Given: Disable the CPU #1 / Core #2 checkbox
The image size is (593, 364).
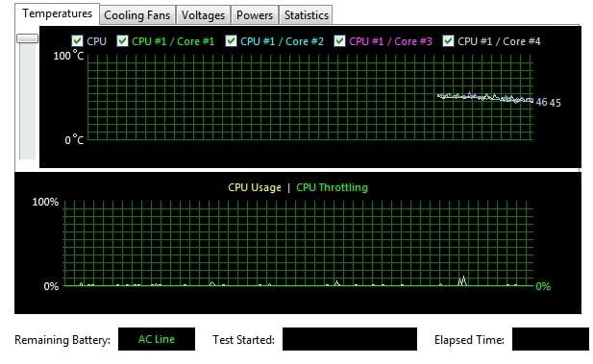Looking at the screenshot, I should (x=231, y=41).
